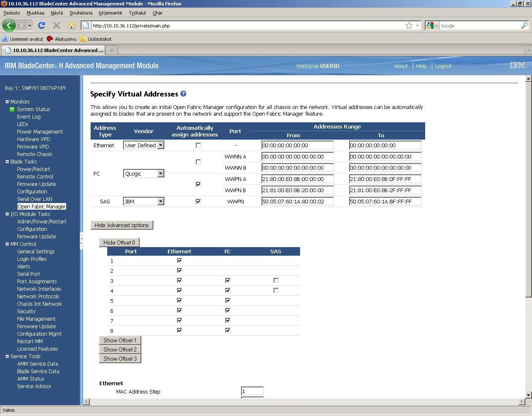Click the IBM logo in the header

coord(518,65)
